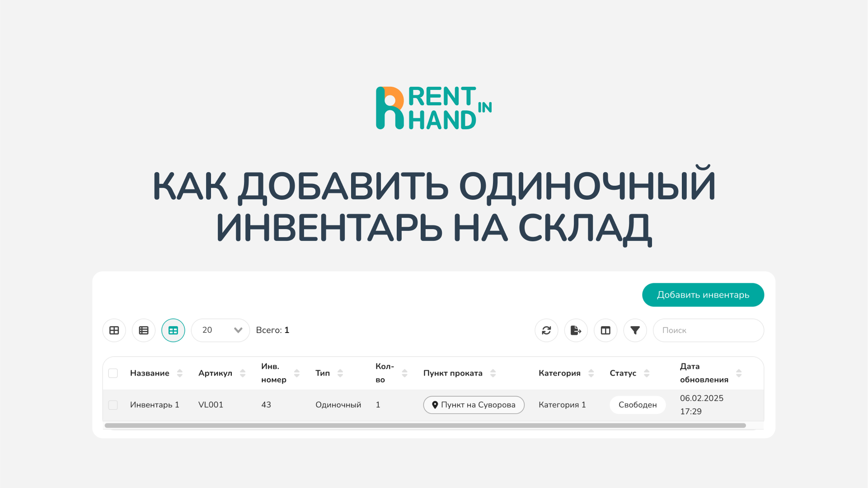Screen dimensions: 868x488
Task: Sort by Пункт проката column arrows
Action: tap(493, 373)
